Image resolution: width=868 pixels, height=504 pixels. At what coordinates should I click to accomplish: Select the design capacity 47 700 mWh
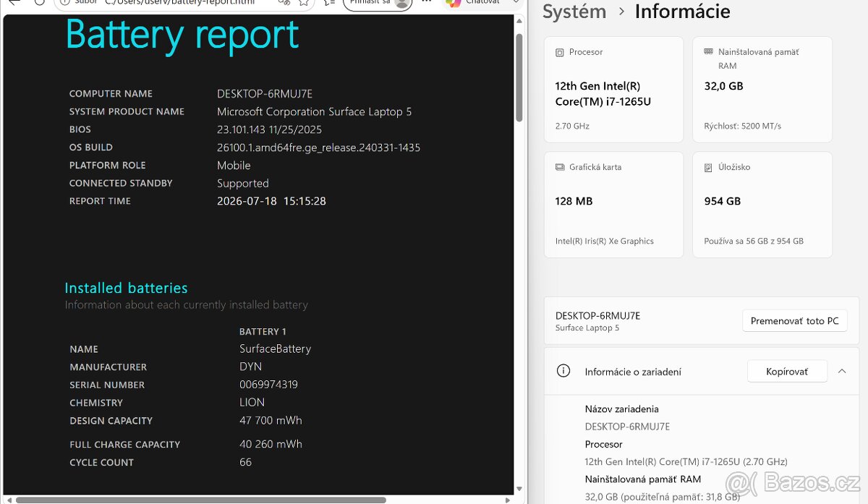(271, 420)
